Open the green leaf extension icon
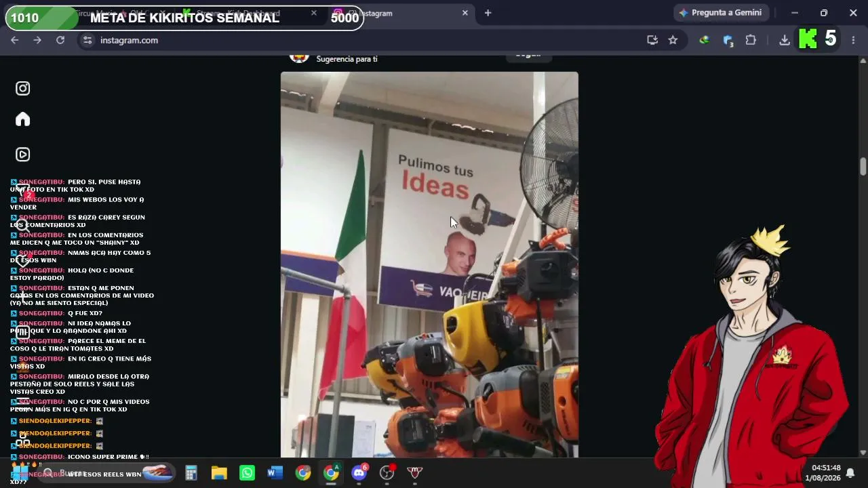The width and height of the screenshot is (868, 488). pyautogui.click(x=705, y=40)
